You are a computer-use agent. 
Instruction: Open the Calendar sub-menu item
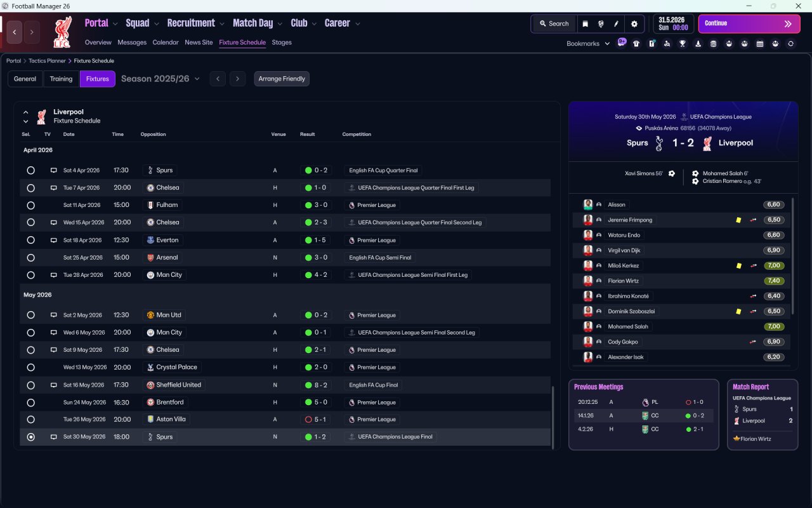tap(166, 43)
